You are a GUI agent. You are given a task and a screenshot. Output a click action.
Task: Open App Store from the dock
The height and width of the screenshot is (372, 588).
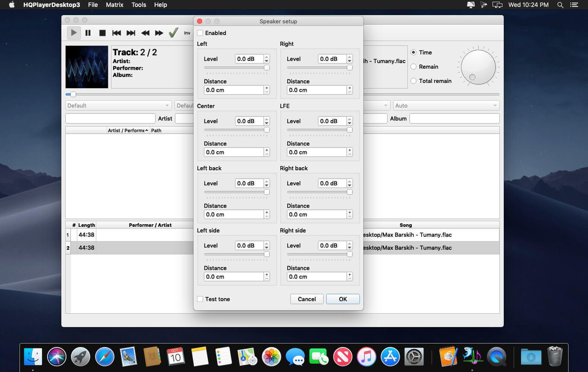click(390, 357)
